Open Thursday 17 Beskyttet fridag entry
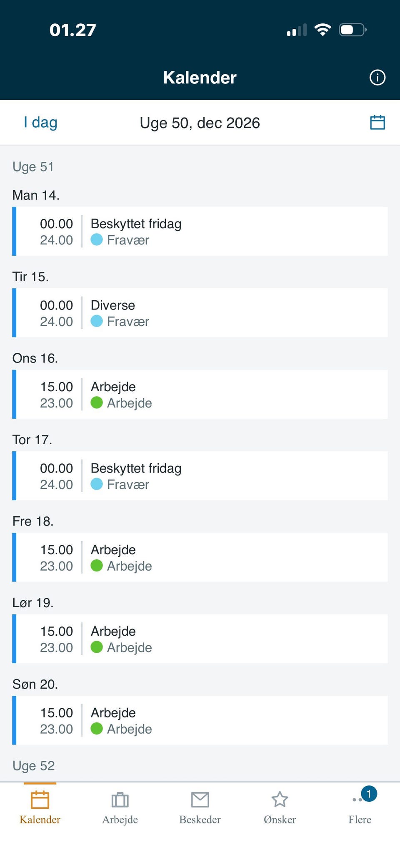This screenshot has width=400, height=868. click(200, 476)
